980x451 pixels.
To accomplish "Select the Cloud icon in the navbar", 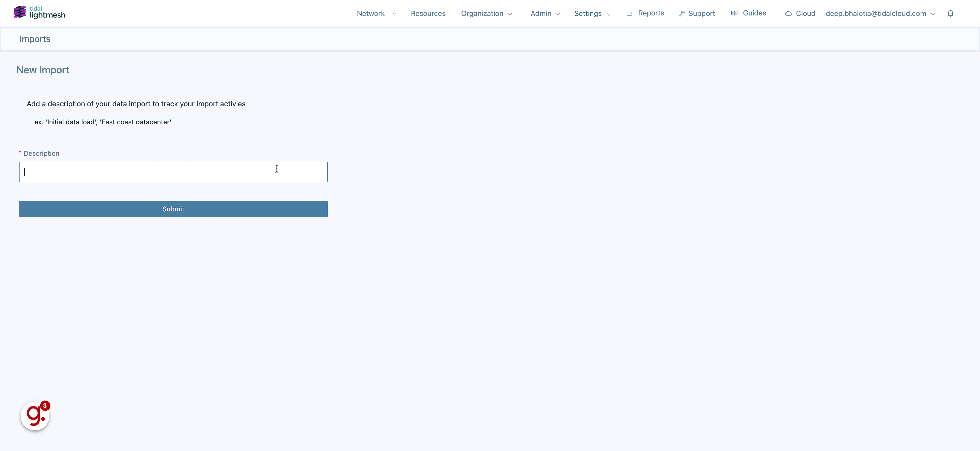I will click(788, 13).
